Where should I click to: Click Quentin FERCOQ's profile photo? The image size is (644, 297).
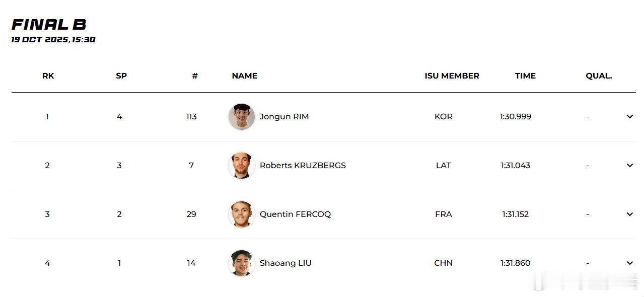point(242,214)
